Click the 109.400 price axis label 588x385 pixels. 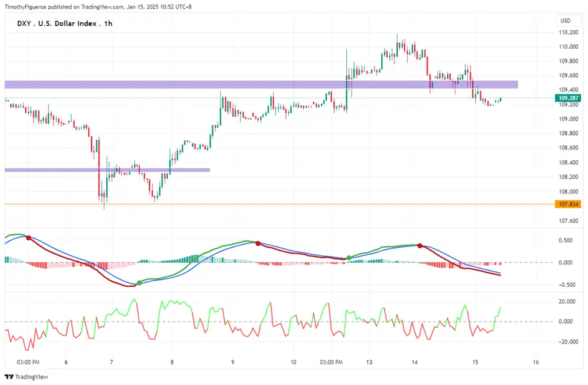(568, 90)
